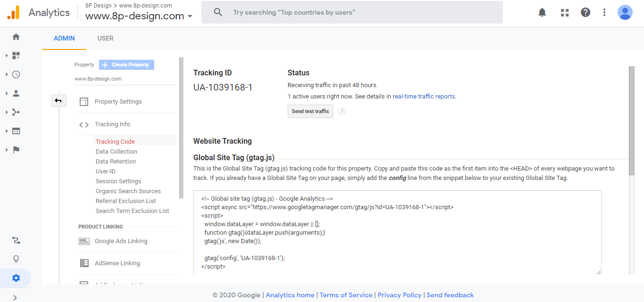Image resolution: width=644 pixels, height=302 pixels.
Task: Open Search Term Exclusion List
Action: (x=132, y=211)
